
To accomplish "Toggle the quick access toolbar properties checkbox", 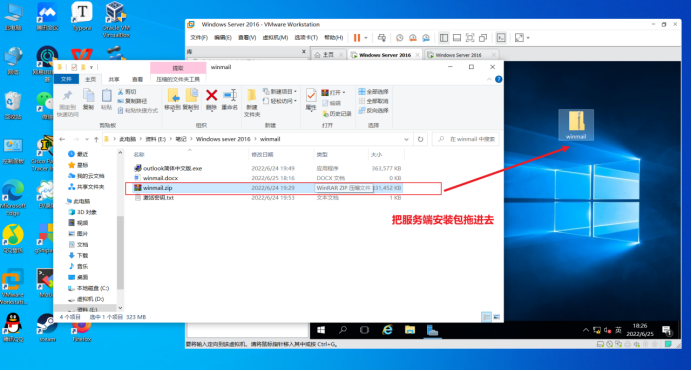I will [x=74, y=67].
